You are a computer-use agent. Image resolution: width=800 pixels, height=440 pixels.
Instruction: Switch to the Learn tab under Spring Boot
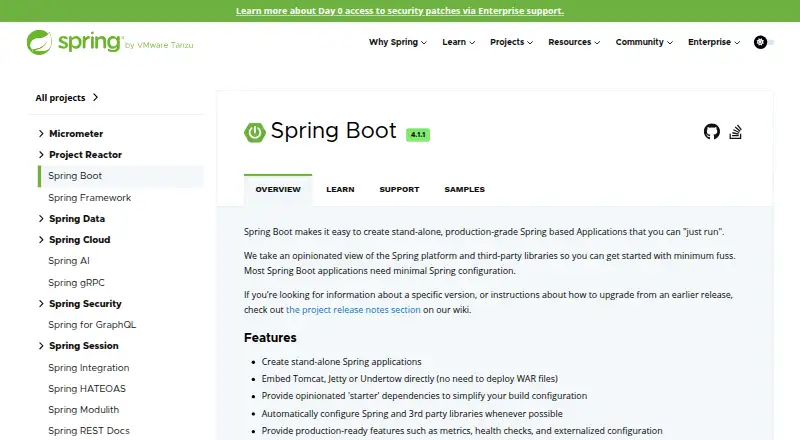point(340,189)
